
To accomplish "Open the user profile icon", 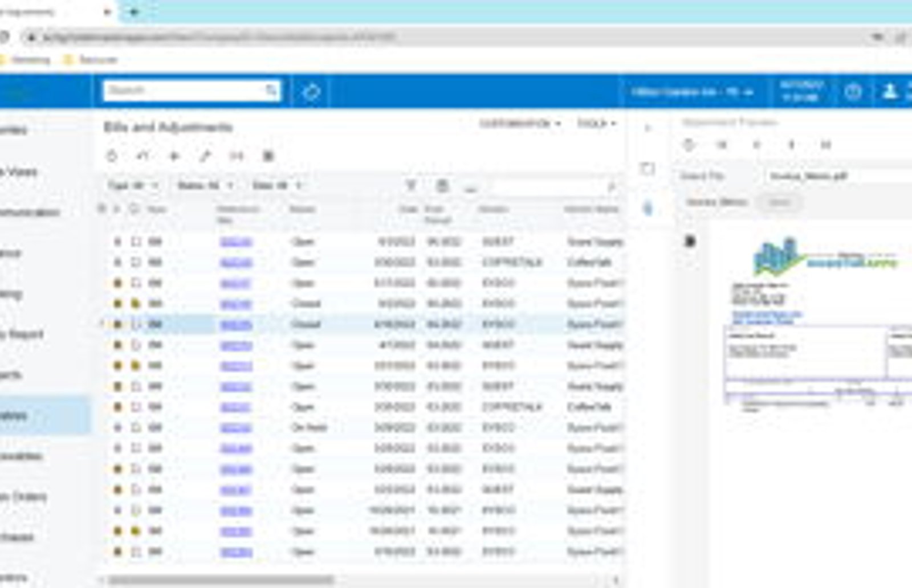I will click(890, 91).
